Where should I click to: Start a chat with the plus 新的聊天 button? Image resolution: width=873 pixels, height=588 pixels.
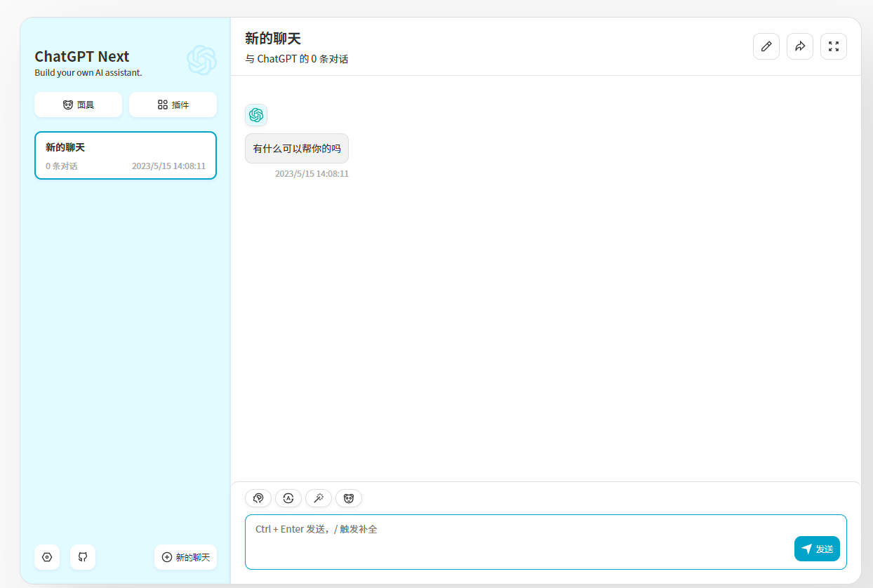point(186,557)
